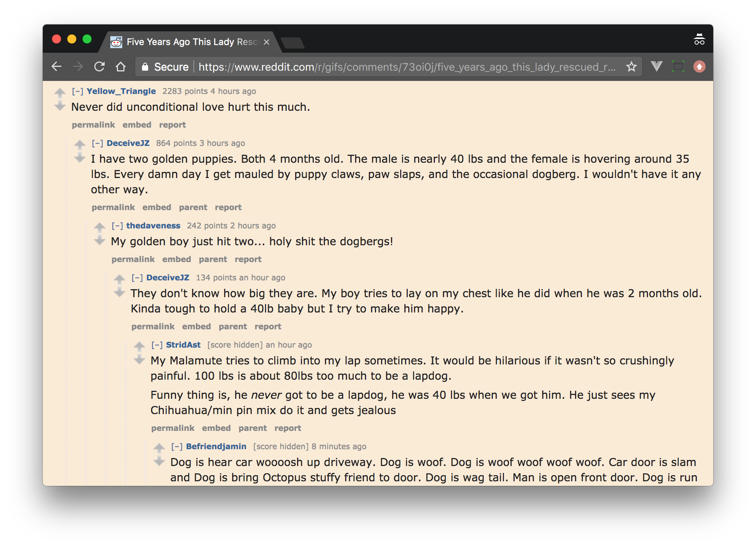Upvote Yellow_Triangle's comment
This screenshot has width=756, height=547.
[x=60, y=93]
